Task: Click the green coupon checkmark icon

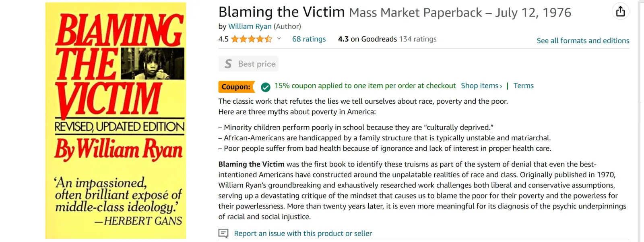Action: pos(265,87)
